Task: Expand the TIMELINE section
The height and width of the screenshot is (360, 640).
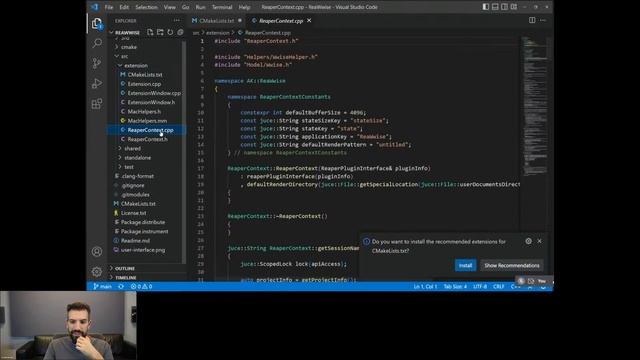Action: click(x=125, y=278)
